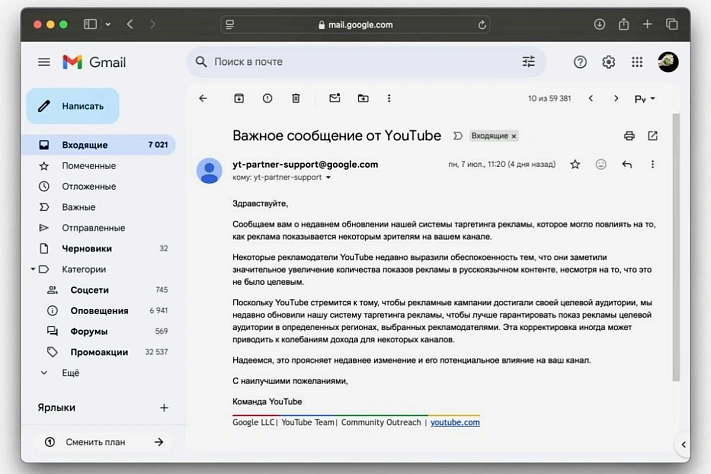Click sender yt-partner-support@google.com
711x474 pixels.
(305, 165)
